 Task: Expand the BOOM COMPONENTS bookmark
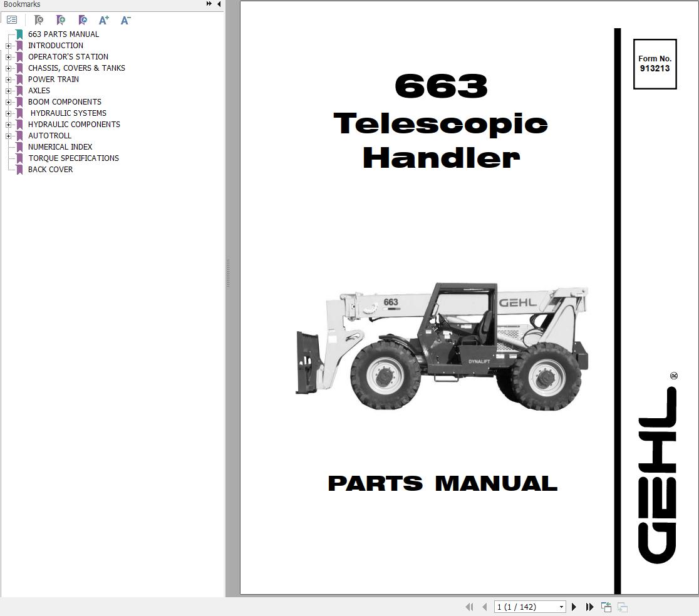point(8,102)
